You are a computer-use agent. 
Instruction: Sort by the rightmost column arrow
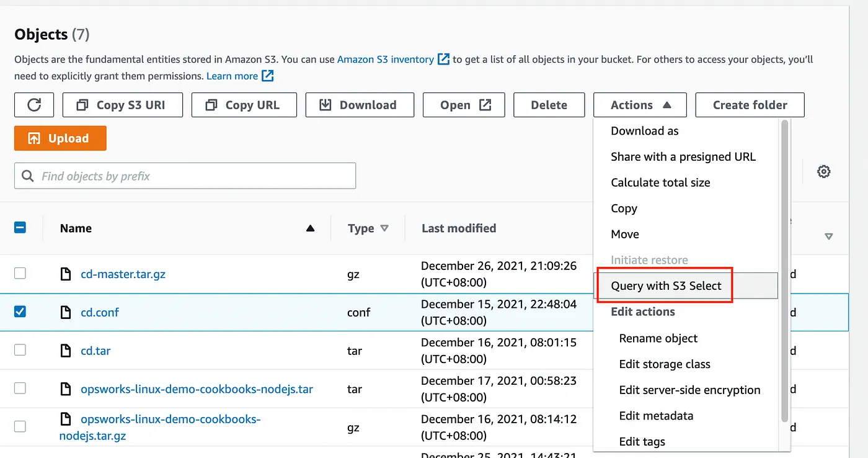pyautogui.click(x=829, y=236)
